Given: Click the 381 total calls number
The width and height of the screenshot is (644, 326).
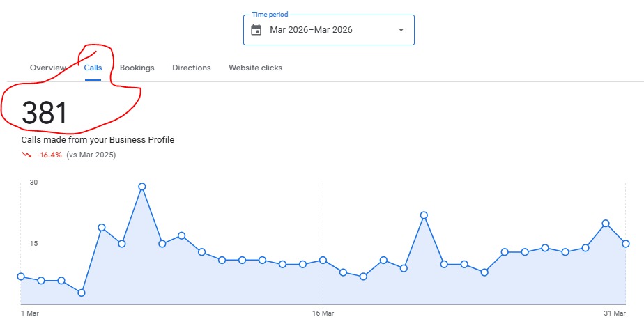Looking at the screenshot, I should point(45,114).
